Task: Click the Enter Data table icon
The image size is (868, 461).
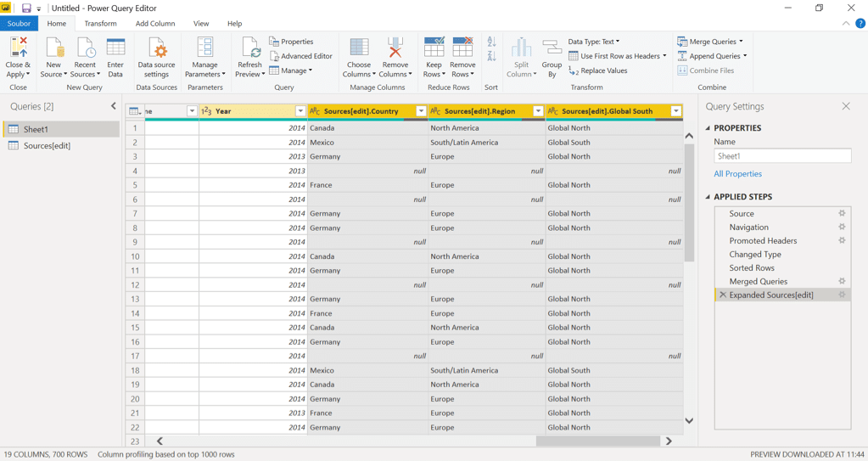Action: 115,47
